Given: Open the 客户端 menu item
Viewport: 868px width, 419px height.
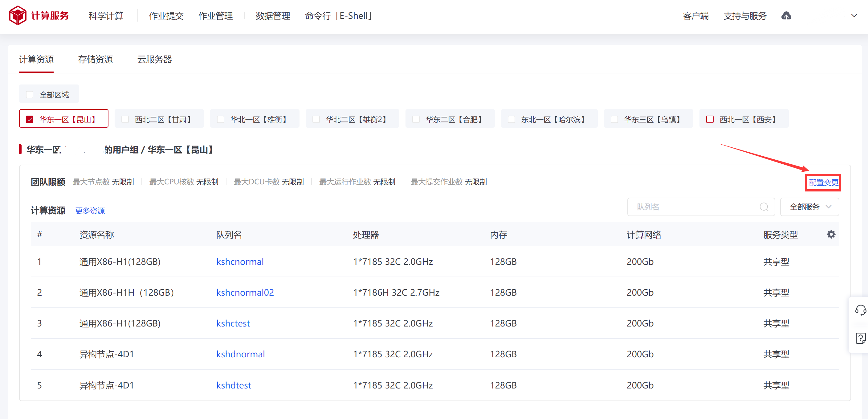Looking at the screenshot, I should [696, 15].
